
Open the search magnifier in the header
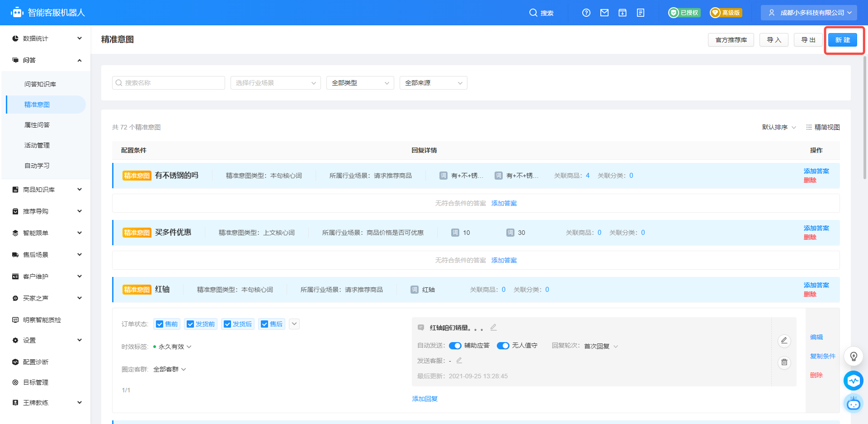point(533,13)
